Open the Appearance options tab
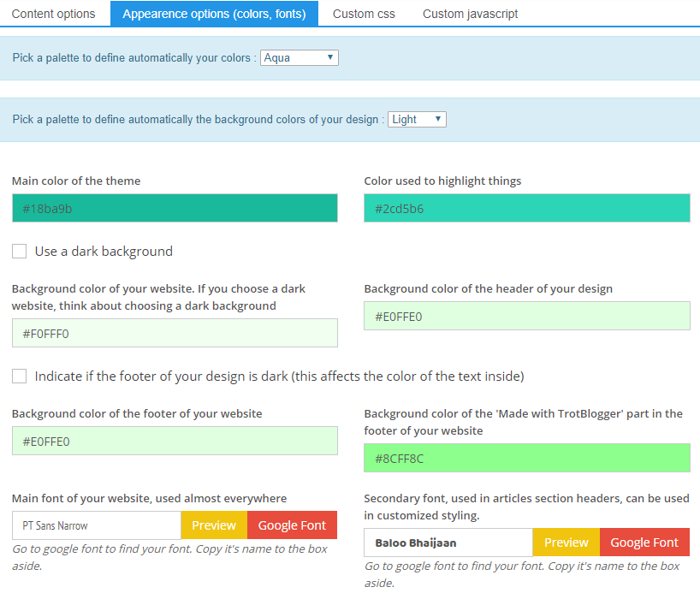The width and height of the screenshot is (700, 593). [x=213, y=14]
